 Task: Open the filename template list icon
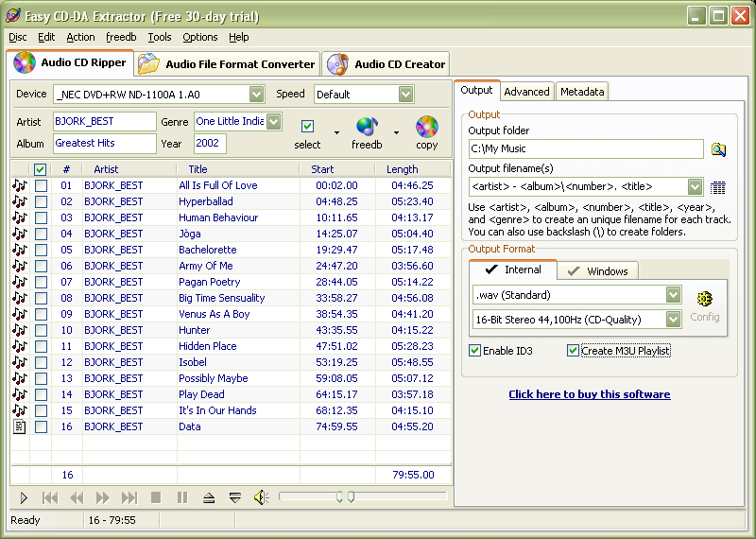(x=718, y=187)
